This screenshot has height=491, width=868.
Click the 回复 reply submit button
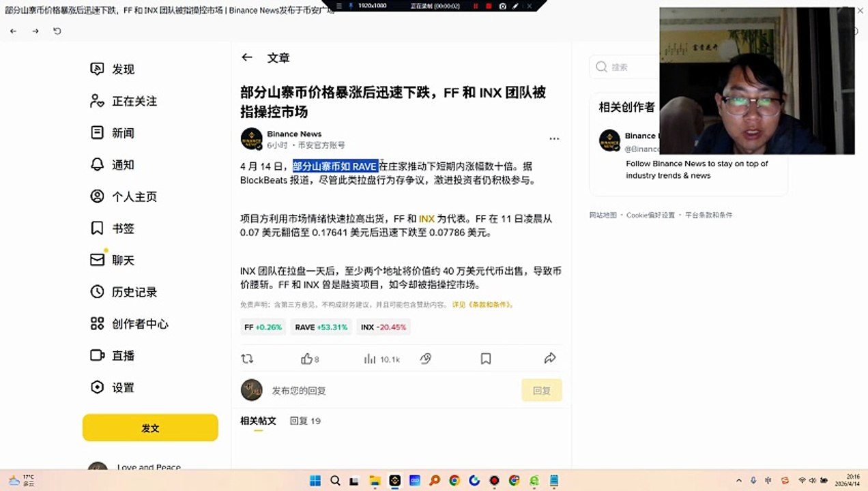pos(542,390)
